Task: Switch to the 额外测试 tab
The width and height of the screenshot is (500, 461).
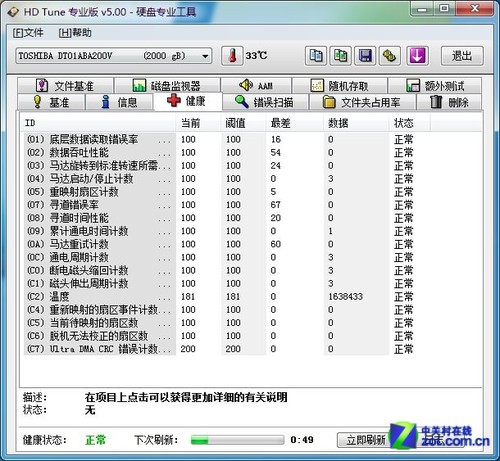Action: point(435,86)
